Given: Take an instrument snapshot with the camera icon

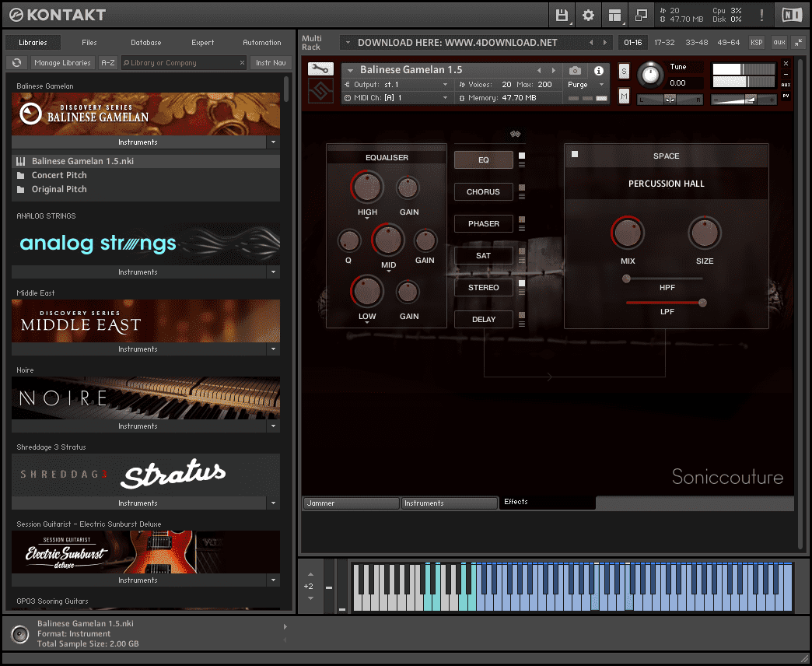Looking at the screenshot, I should tap(575, 70).
